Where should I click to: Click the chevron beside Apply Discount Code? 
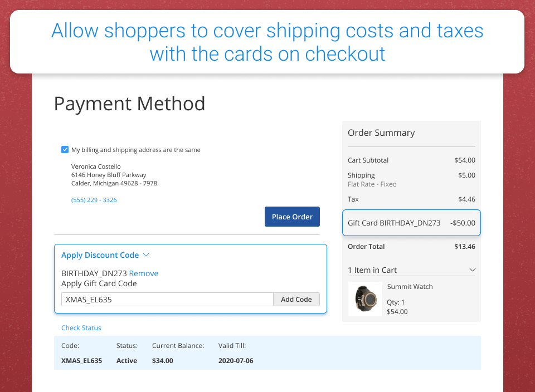click(x=147, y=255)
